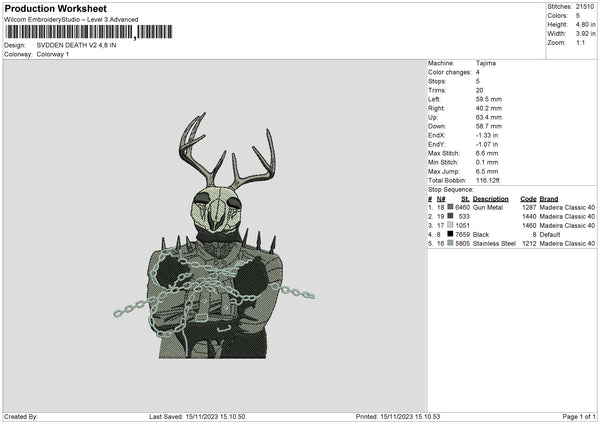The image size is (600, 424).
Task: Click the 'Stop Sequence:' heading
Action: click(451, 189)
